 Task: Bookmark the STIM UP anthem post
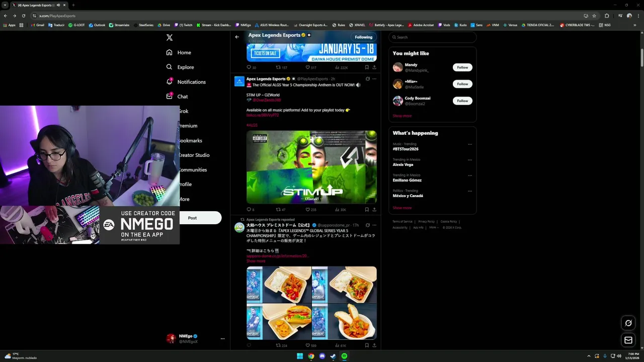pos(367,209)
